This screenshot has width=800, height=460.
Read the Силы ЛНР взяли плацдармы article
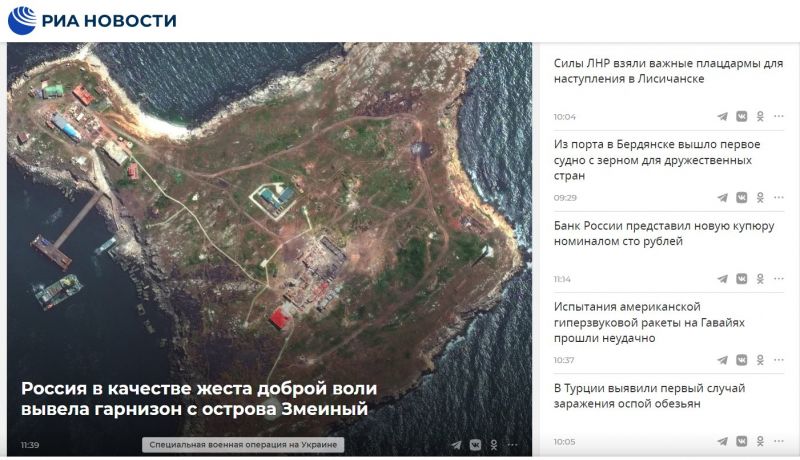[x=668, y=71]
